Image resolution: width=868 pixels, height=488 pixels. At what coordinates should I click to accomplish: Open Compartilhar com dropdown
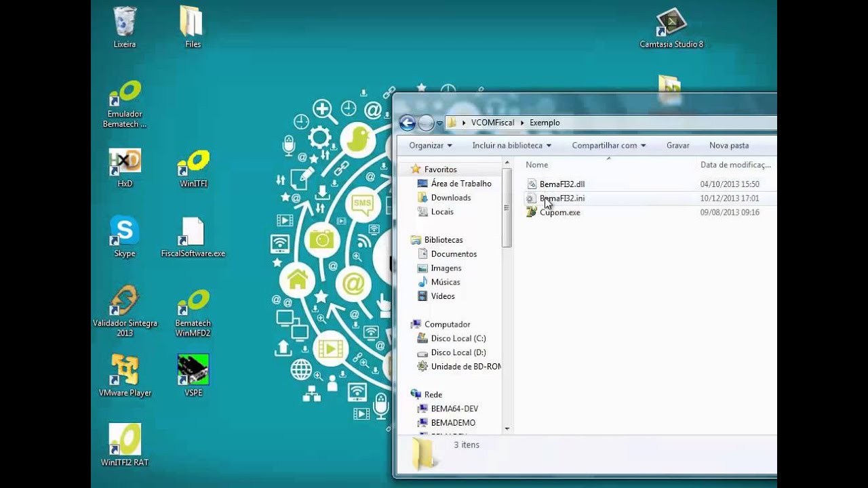coord(608,145)
